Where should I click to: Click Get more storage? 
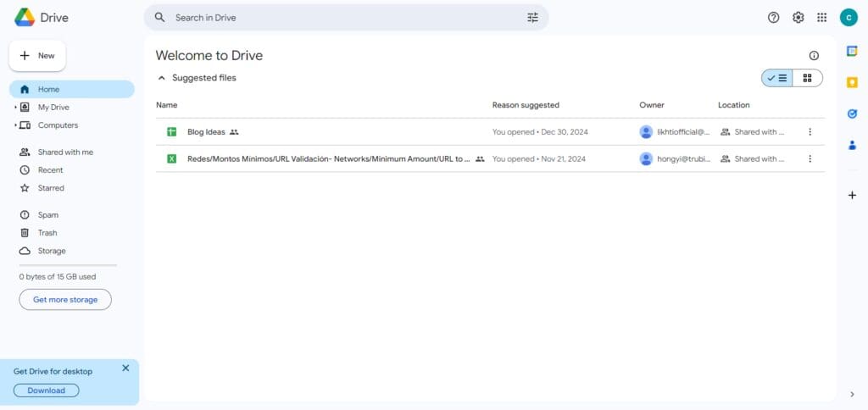65,299
